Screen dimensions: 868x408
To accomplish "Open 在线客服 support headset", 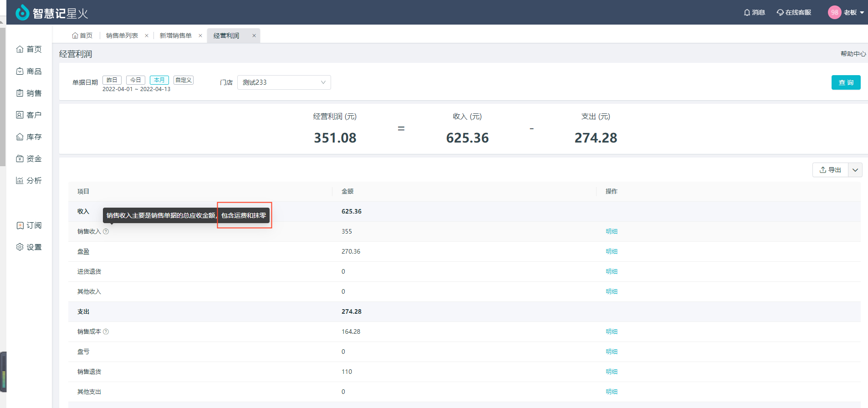I will (x=780, y=12).
